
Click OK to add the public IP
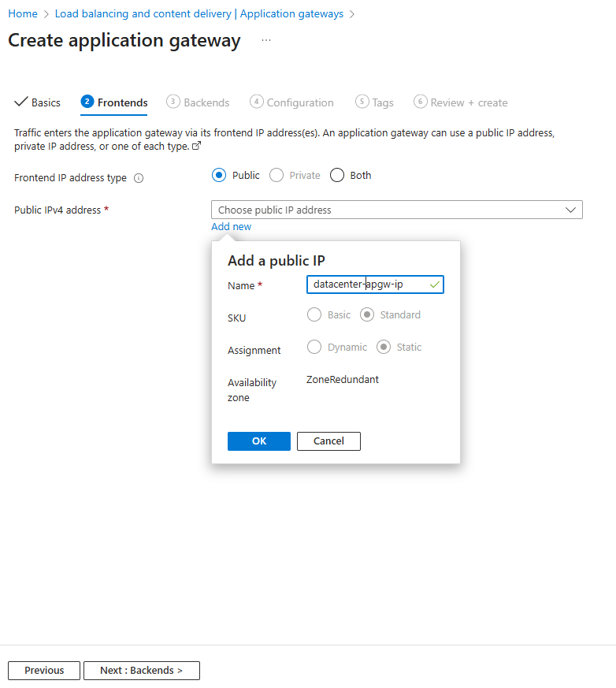tap(259, 441)
